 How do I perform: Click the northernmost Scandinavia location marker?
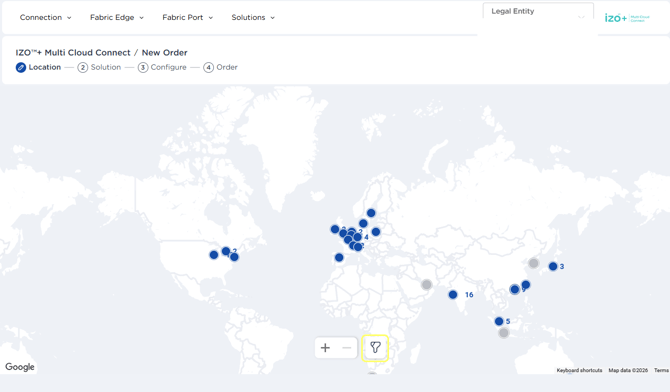[x=371, y=213]
